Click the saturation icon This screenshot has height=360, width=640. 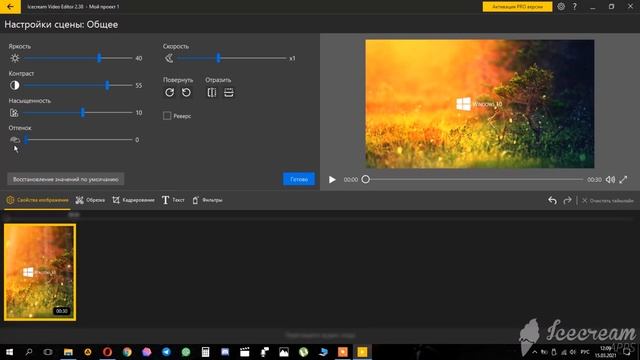tap(14, 113)
